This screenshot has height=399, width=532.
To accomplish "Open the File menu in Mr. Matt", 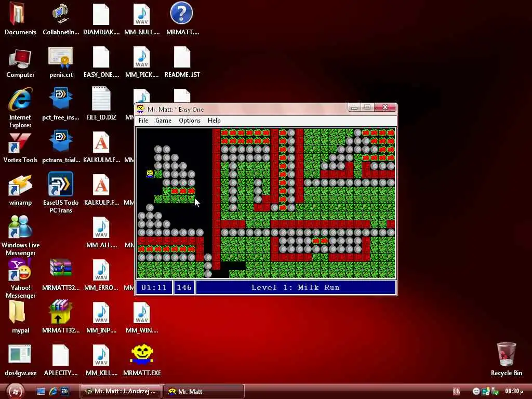I will [143, 121].
